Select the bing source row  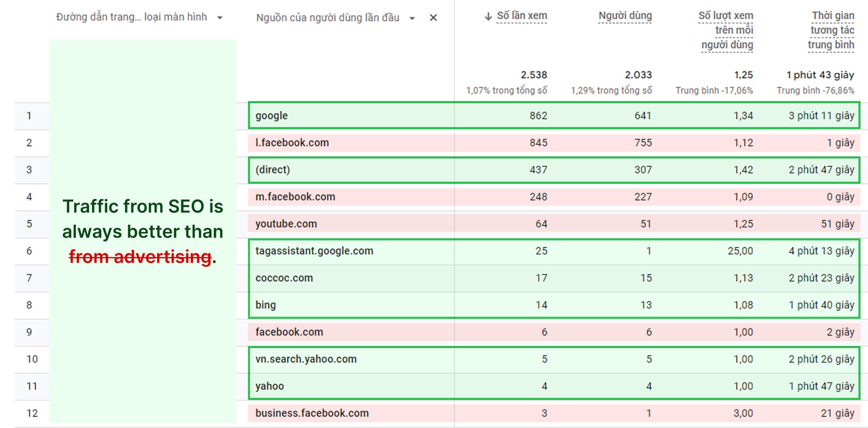pyautogui.click(x=266, y=305)
